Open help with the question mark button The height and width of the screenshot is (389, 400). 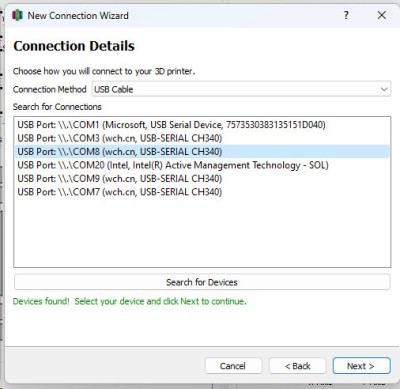[x=346, y=15]
